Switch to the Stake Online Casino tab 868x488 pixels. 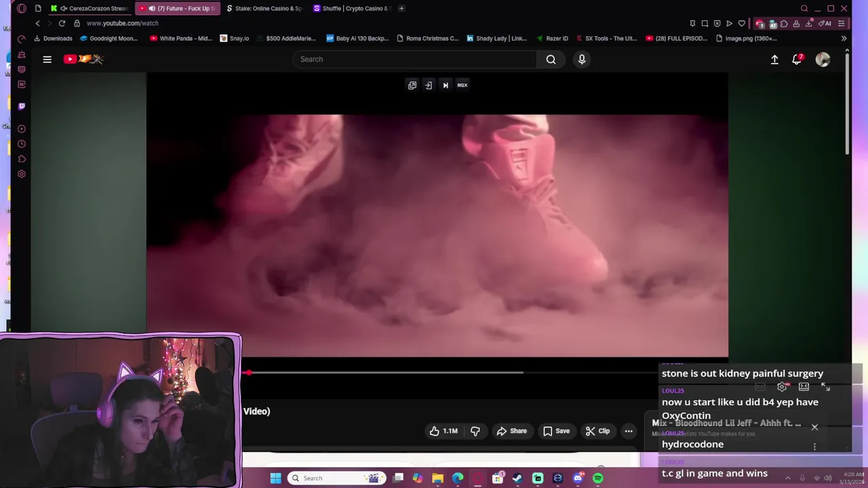(x=264, y=9)
